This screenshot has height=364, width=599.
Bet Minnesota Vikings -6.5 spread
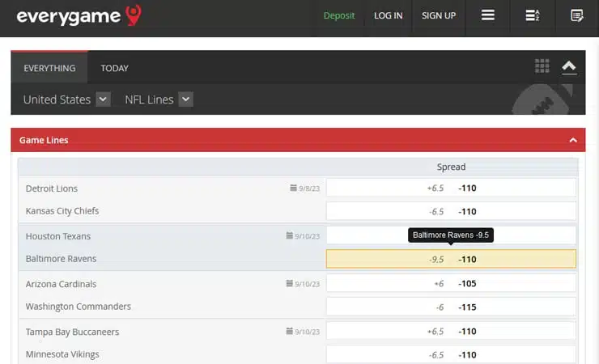[451, 355]
